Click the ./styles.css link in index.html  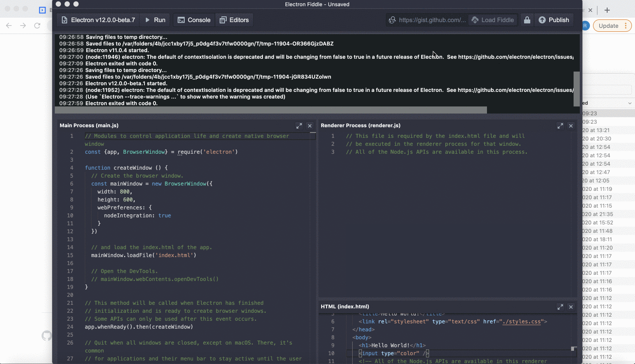pyautogui.click(x=522, y=322)
